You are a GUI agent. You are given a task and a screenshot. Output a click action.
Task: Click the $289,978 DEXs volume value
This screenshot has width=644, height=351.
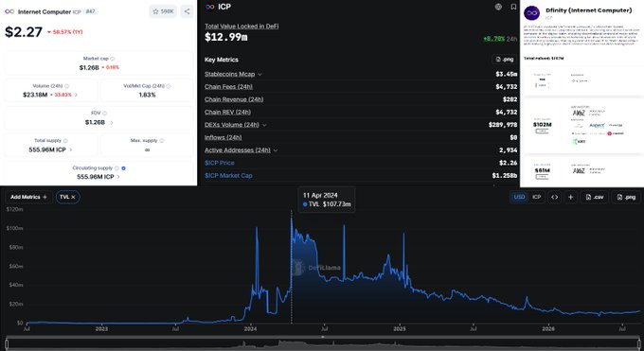503,125
